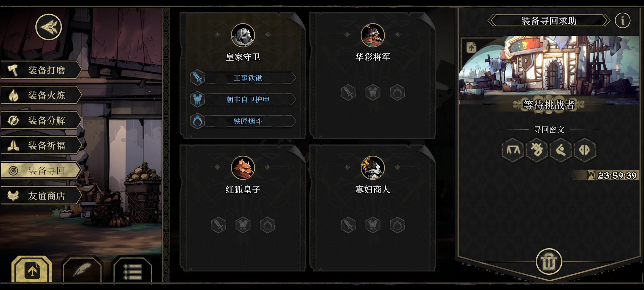Click the ring slot icon under 红狐皇子
This screenshot has height=290, width=644.
268,225
